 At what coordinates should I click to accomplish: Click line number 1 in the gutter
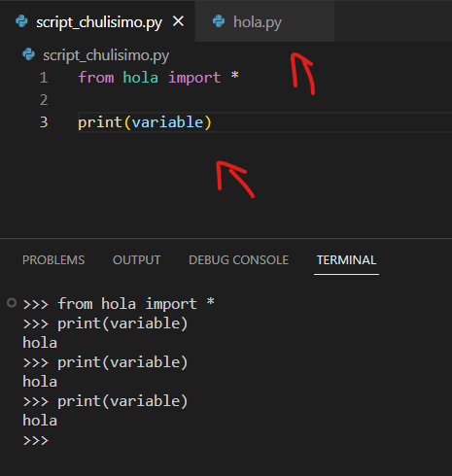click(44, 78)
